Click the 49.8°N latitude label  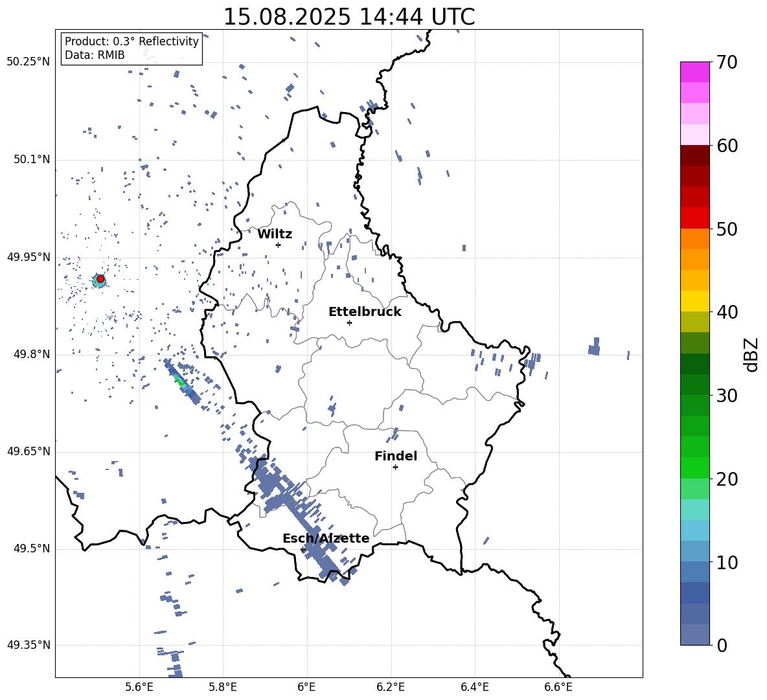32,354
